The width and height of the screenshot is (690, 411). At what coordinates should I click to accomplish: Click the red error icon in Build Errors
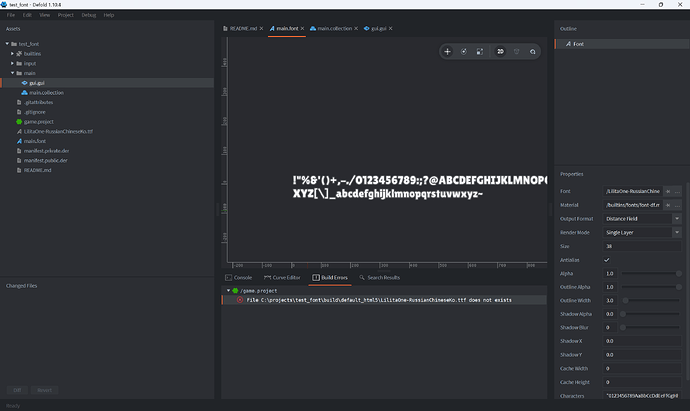[x=240, y=300]
